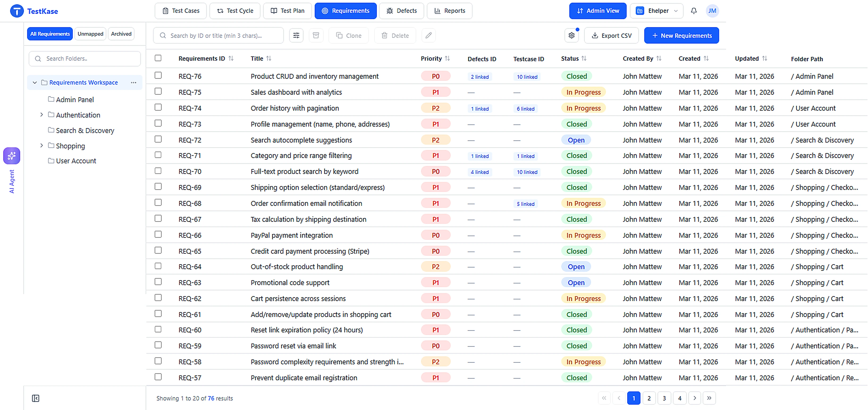
Task: Click the New Requirements button
Action: 681,35
